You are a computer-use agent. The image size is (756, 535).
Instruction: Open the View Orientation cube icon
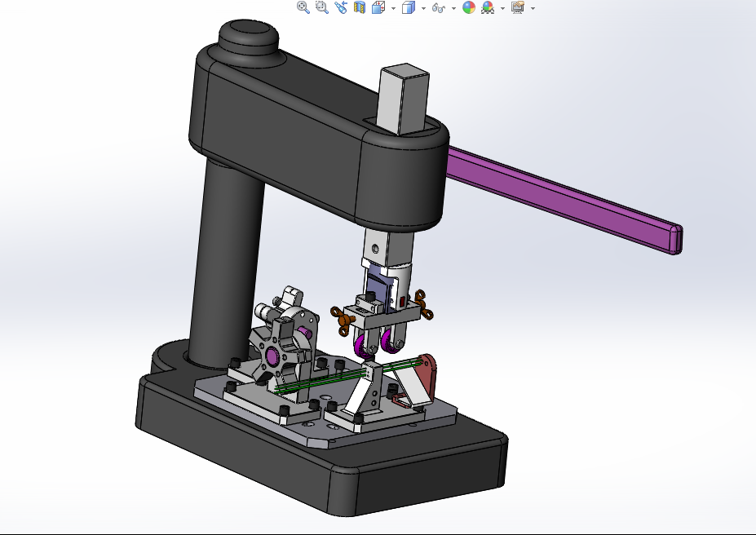click(x=378, y=7)
